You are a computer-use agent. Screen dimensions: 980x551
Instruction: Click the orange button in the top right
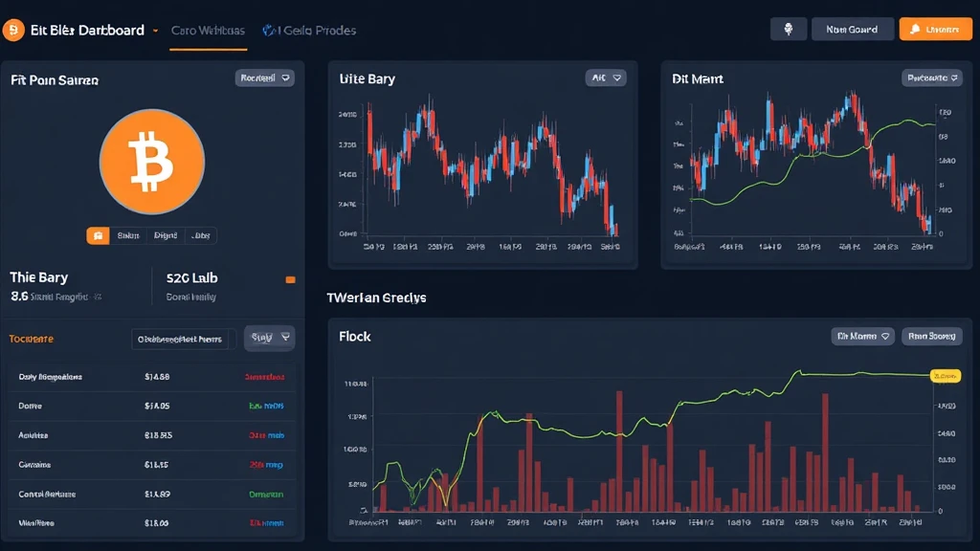point(928,30)
